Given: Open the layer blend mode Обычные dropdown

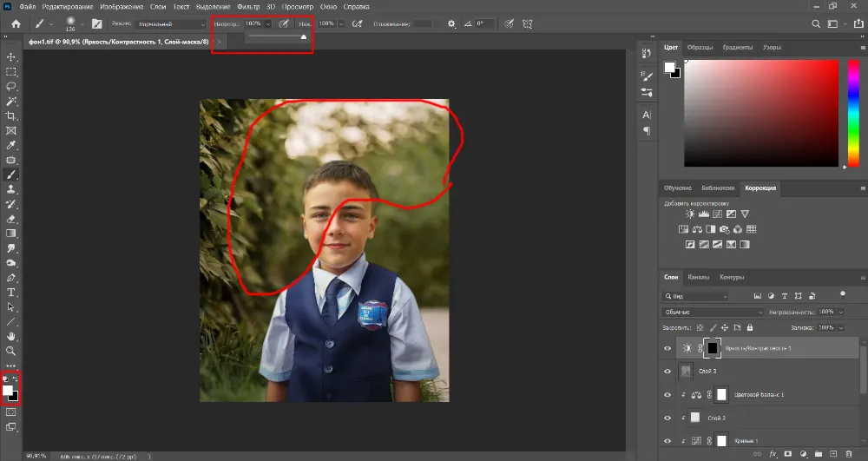Looking at the screenshot, I should click(712, 312).
